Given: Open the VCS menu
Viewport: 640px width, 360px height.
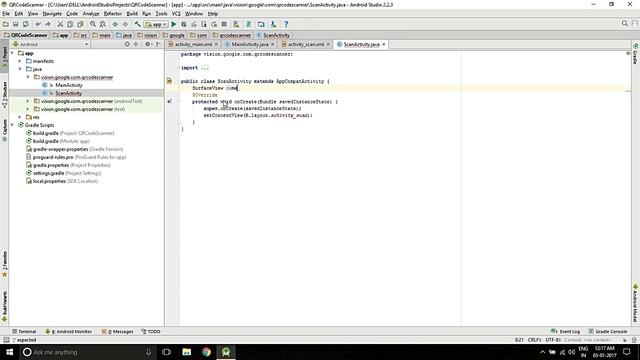Looking at the screenshot, I should click(x=176, y=13).
